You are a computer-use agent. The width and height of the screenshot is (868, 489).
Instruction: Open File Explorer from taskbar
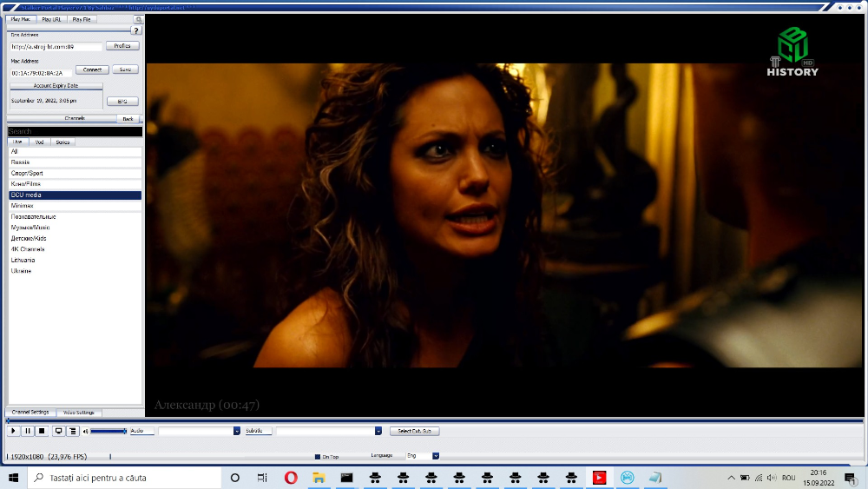tap(319, 478)
